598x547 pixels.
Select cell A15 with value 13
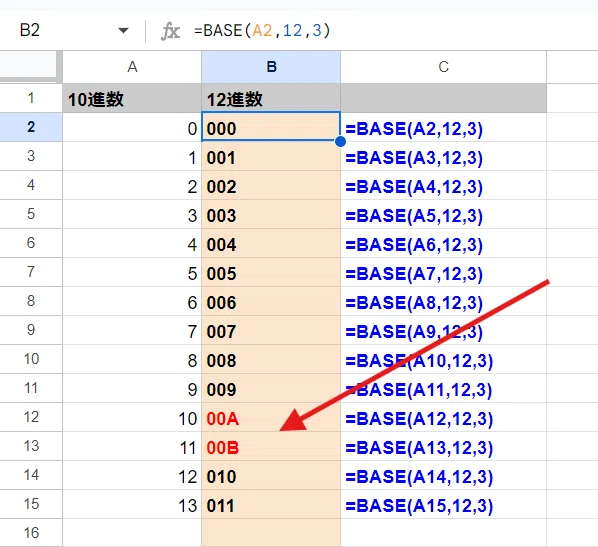click(x=132, y=504)
